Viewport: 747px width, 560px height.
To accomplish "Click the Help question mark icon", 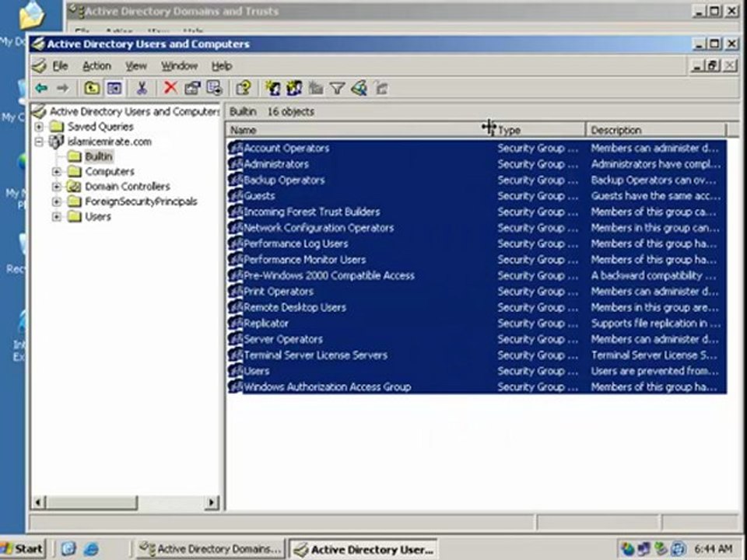I will point(244,88).
